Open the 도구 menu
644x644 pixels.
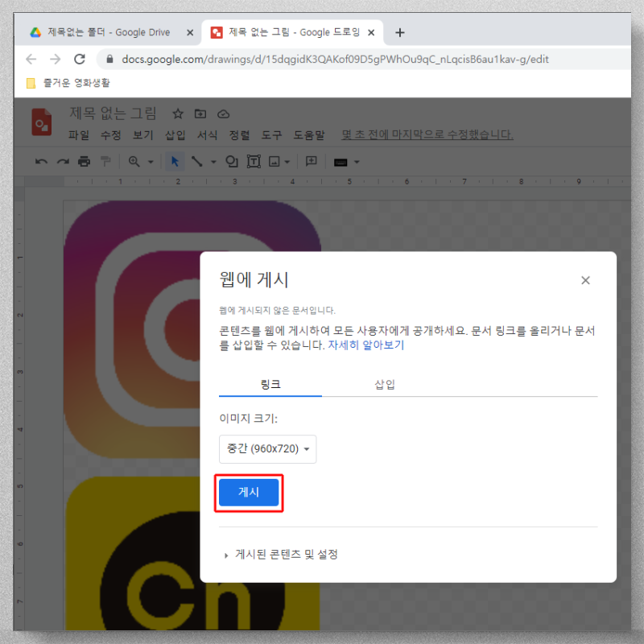271,134
